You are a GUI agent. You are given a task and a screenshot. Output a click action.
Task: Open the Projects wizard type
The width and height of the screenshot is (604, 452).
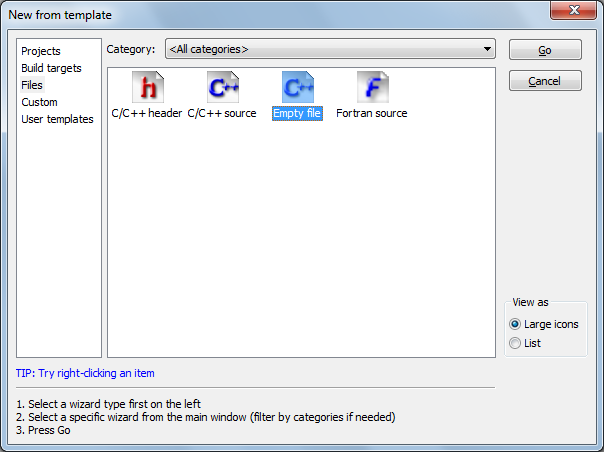coord(41,51)
